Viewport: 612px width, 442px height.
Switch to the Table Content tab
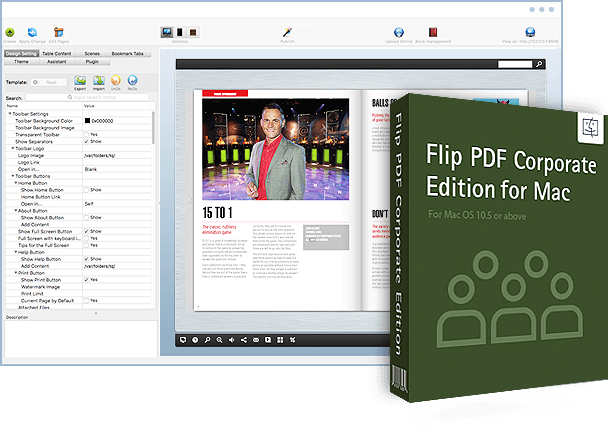point(57,53)
